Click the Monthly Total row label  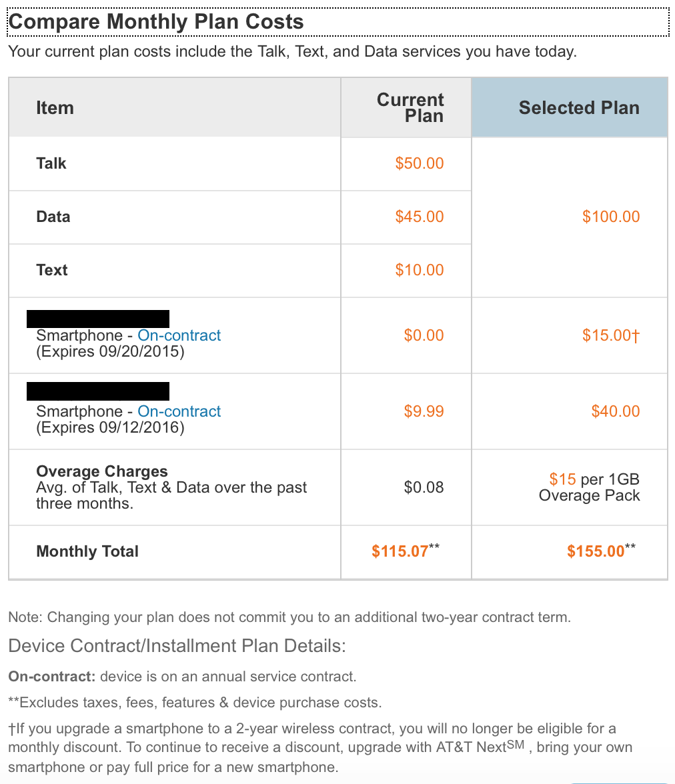click(87, 551)
